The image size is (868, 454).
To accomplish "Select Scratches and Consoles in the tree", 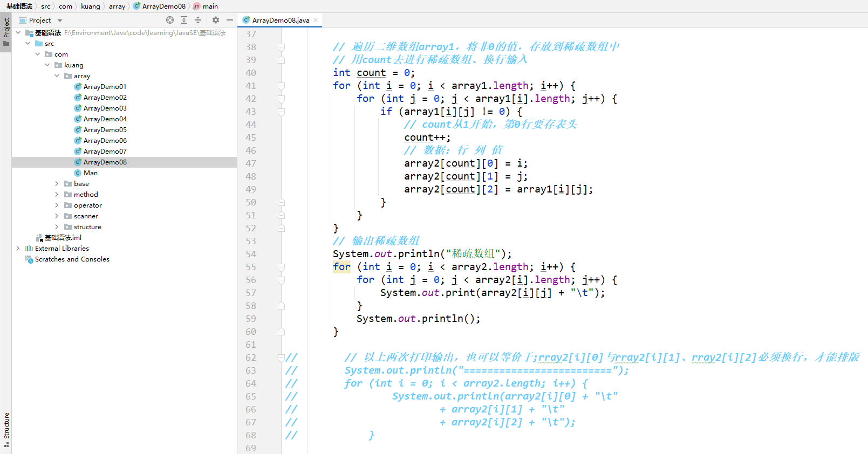I will click(x=72, y=259).
